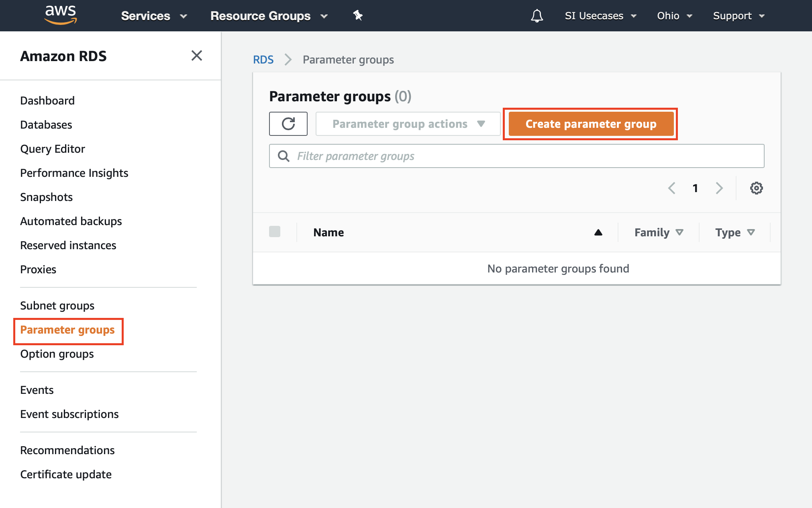Viewport: 812px width, 508px height.
Task: Open Recommendations page
Action: click(x=67, y=450)
